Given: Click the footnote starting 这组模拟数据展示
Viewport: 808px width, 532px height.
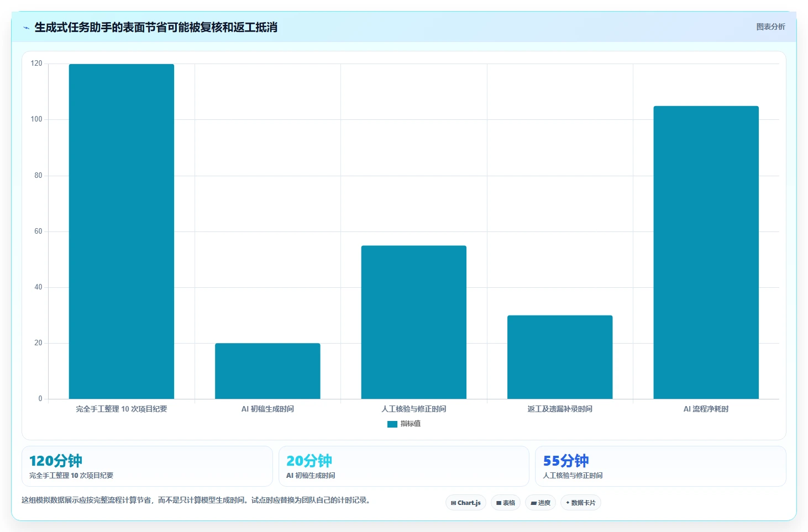Looking at the screenshot, I should (x=196, y=501).
